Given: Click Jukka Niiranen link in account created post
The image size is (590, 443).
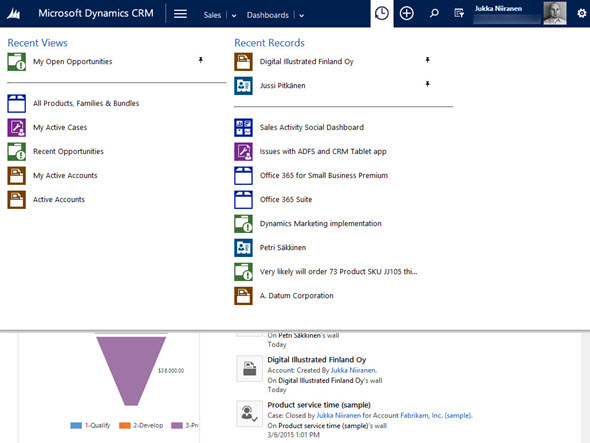Looking at the screenshot, I should [353, 370].
